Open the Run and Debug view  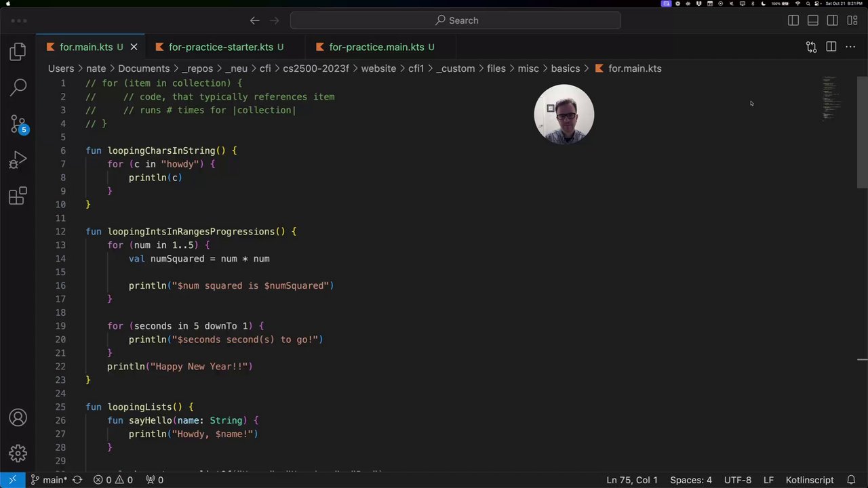pos(18,160)
